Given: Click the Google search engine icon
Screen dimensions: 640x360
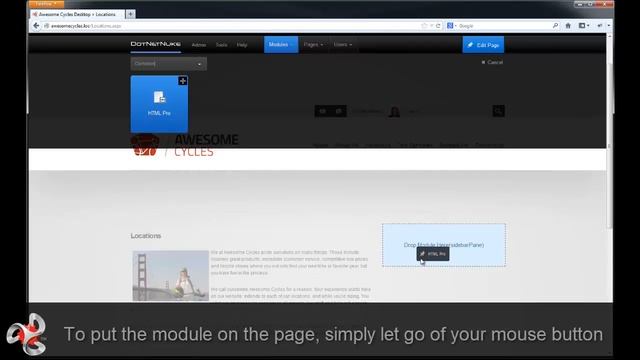Looking at the screenshot, I should [450, 26].
